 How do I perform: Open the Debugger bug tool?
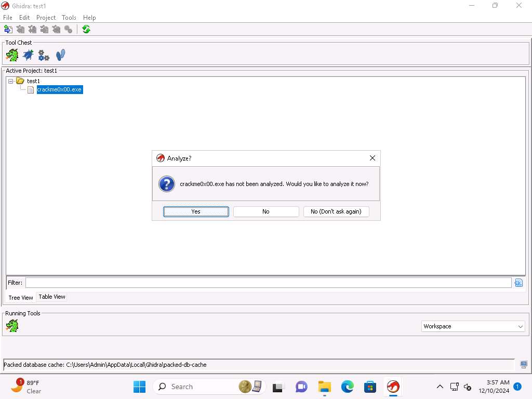pyautogui.click(x=28, y=55)
